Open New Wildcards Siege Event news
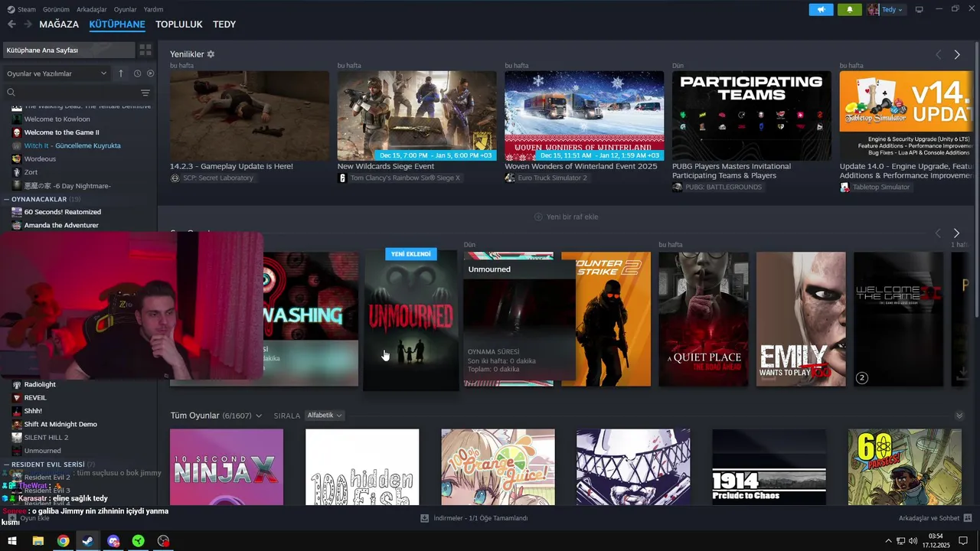Screen dimensions: 980x551 tap(416, 116)
